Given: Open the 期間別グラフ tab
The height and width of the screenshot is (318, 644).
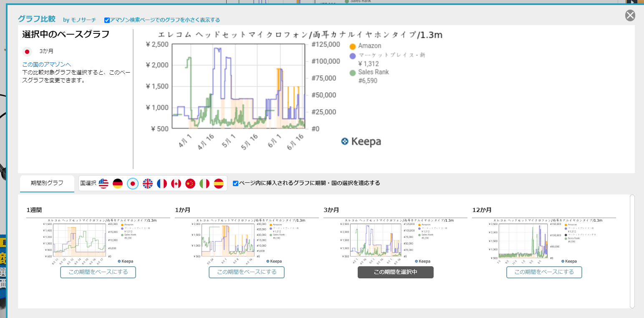Looking at the screenshot, I should point(47,183).
